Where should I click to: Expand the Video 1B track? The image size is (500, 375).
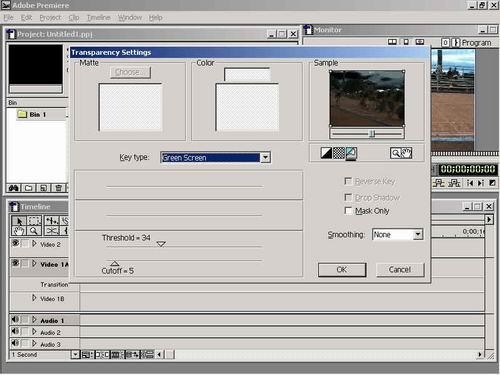(34, 298)
